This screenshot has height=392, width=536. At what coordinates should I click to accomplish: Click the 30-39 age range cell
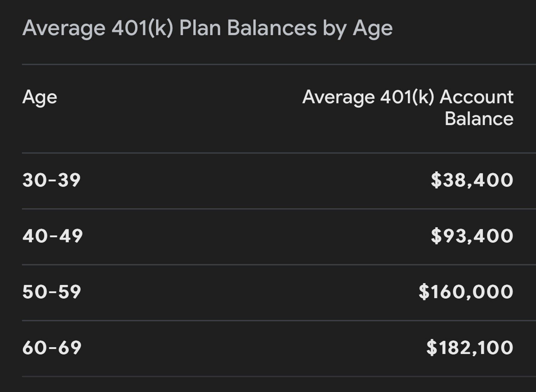tap(51, 180)
